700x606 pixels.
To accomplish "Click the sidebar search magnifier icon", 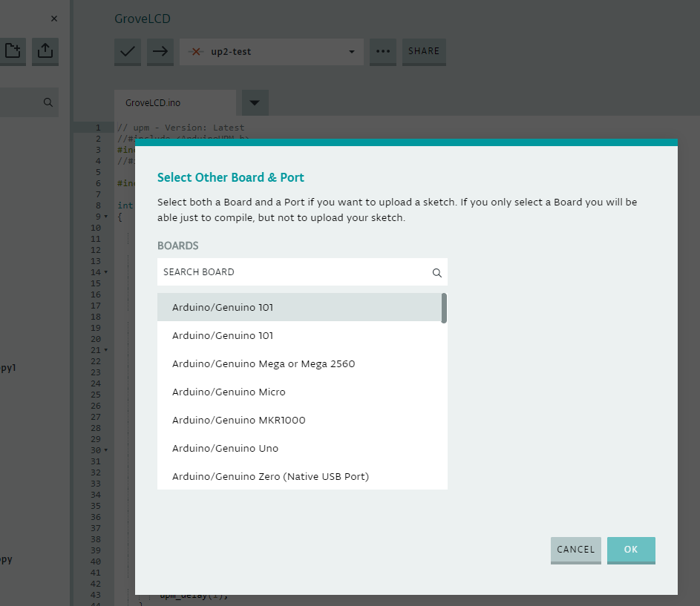I will (48, 102).
